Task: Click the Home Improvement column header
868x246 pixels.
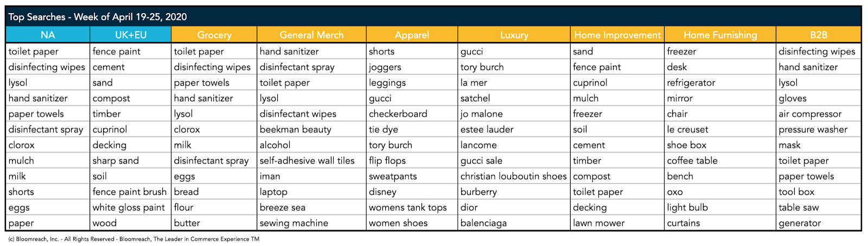Action: [x=617, y=35]
